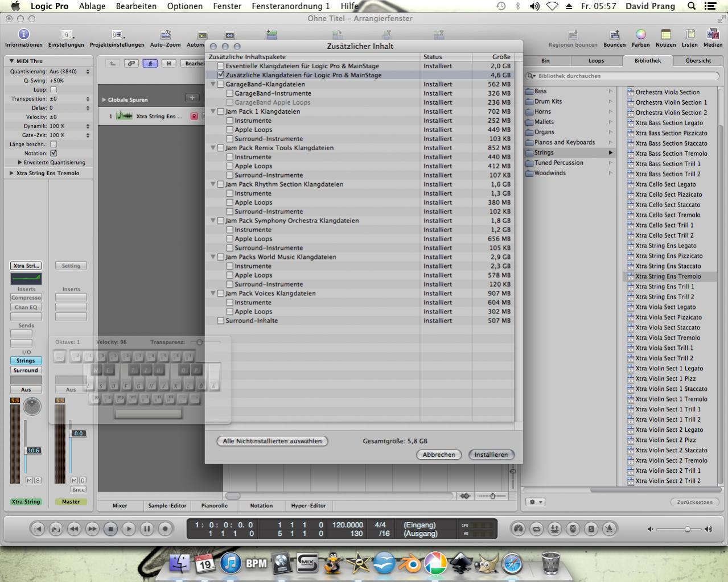The height and width of the screenshot is (582, 728).
Task: Switch to the Übersicht tab
Action: (698, 61)
